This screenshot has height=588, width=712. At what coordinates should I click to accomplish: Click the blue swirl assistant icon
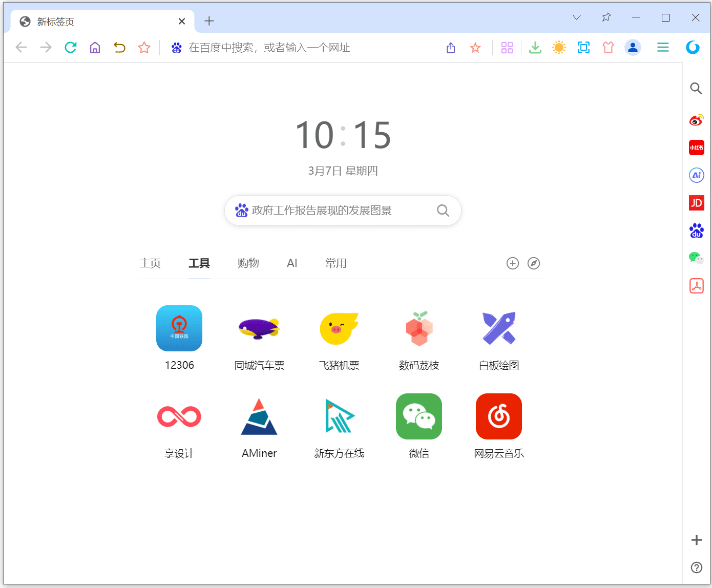point(693,48)
